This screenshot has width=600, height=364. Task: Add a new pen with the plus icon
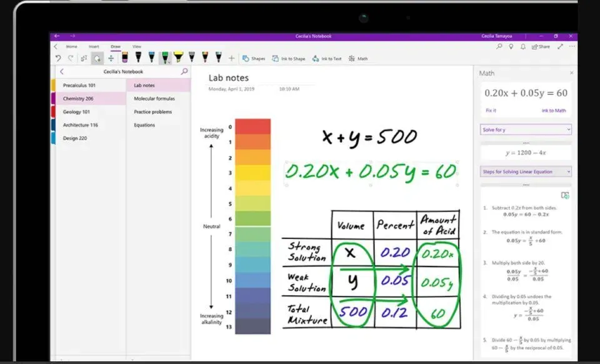231,58
